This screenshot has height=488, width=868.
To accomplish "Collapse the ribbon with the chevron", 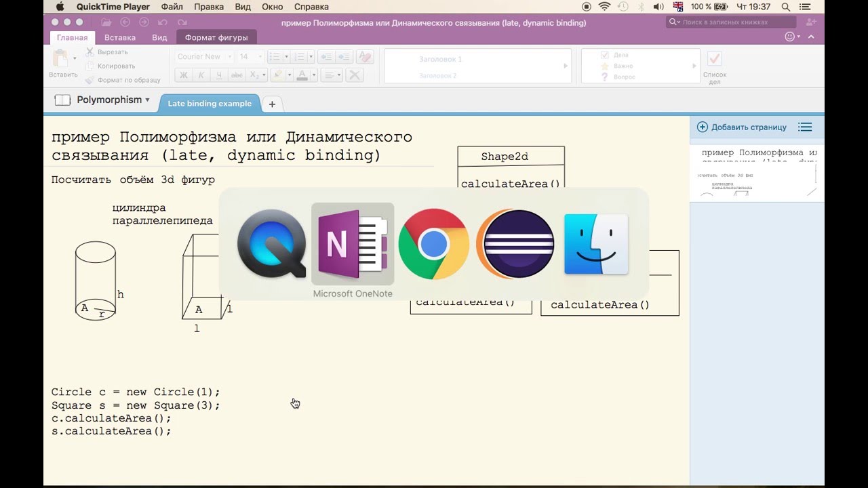I will [811, 37].
